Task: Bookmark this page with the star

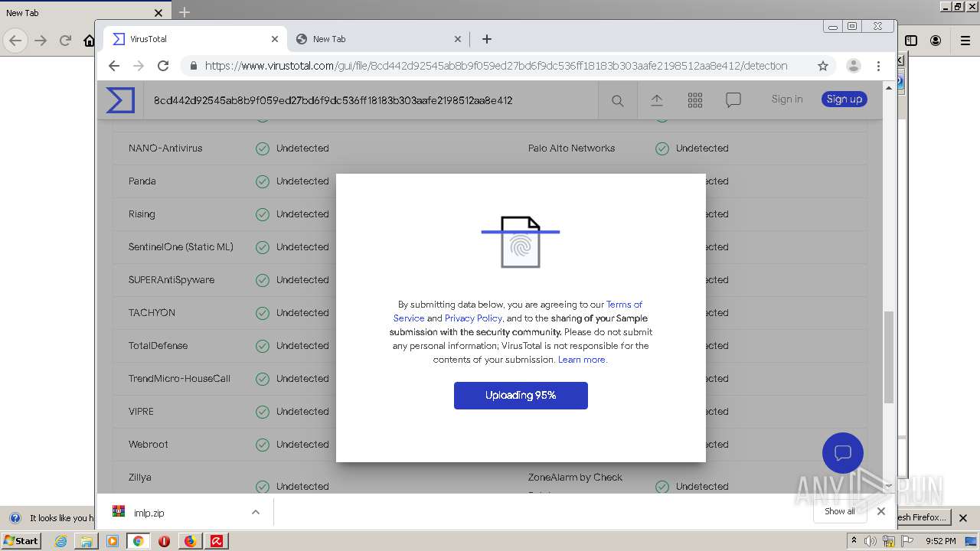Action: point(823,66)
